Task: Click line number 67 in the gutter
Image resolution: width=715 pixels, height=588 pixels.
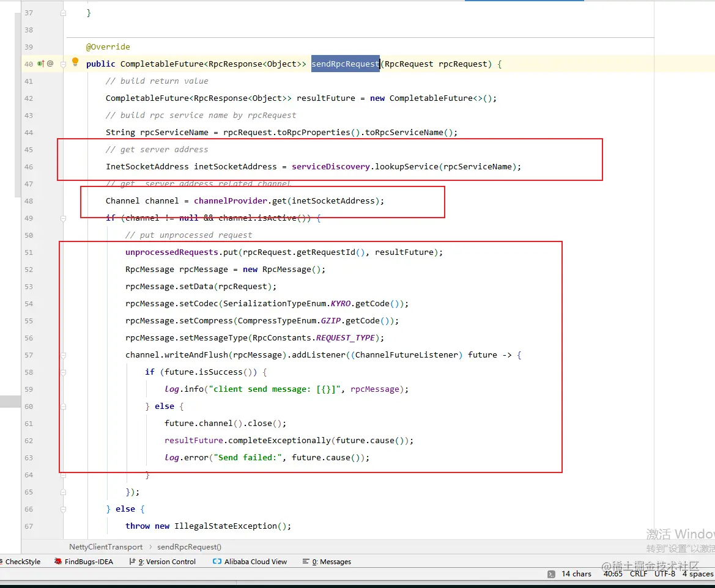Action: click(29, 526)
